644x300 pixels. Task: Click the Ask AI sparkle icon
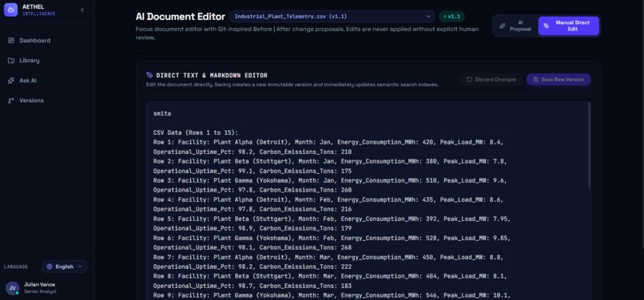pyautogui.click(x=11, y=81)
